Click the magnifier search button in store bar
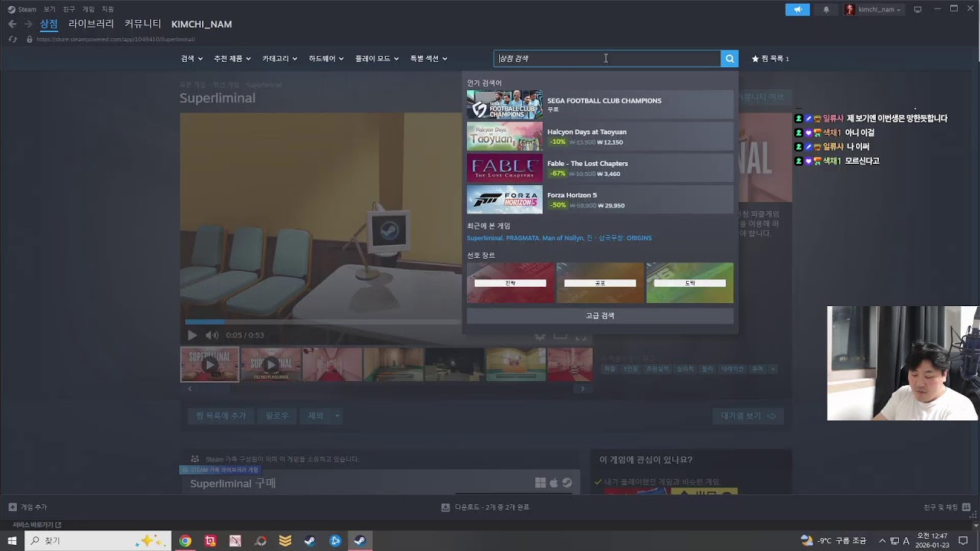Screen dimensions: 980x551 730,58
